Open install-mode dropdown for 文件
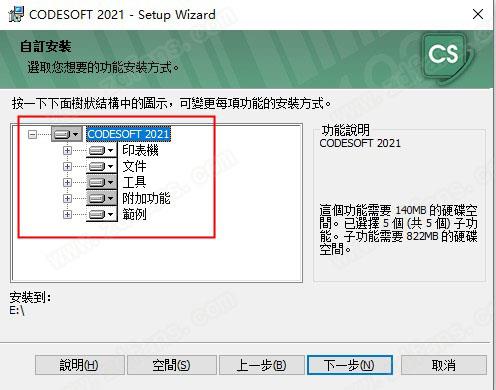This screenshot has width=496, height=390. click(x=102, y=166)
